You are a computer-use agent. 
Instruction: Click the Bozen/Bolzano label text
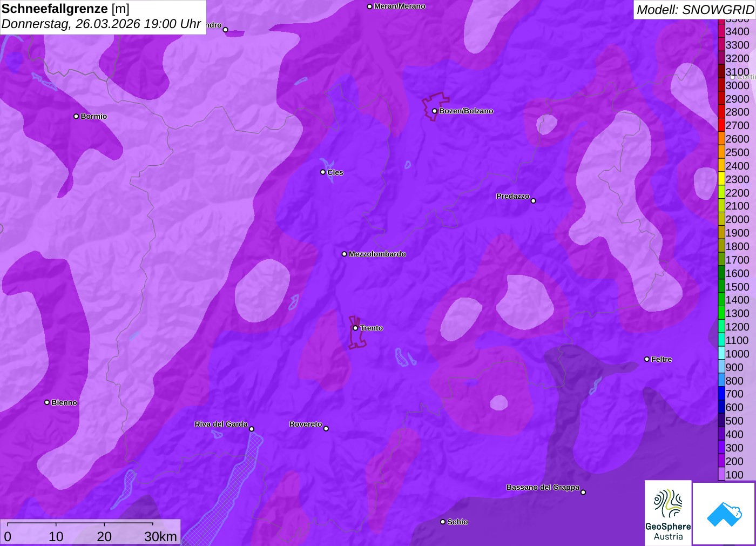coord(466,111)
